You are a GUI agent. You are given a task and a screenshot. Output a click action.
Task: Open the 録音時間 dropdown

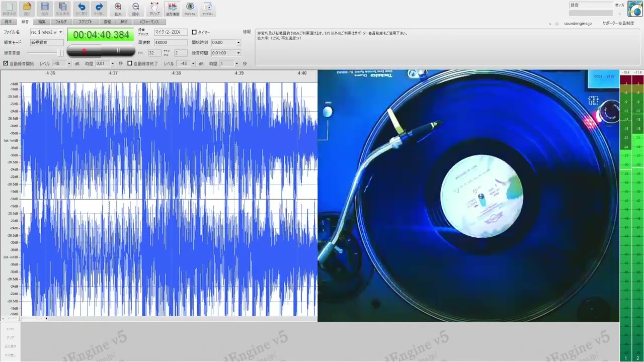pos(238,53)
